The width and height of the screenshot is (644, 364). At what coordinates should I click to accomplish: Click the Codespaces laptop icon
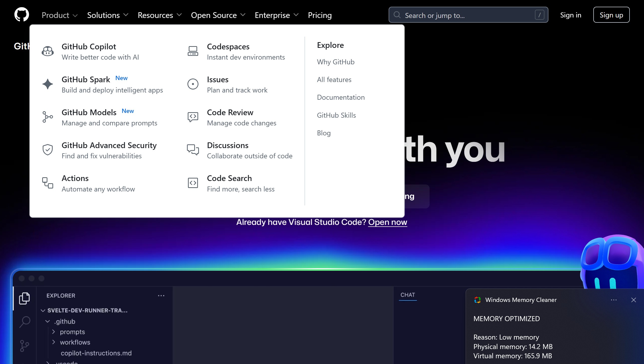point(193,51)
